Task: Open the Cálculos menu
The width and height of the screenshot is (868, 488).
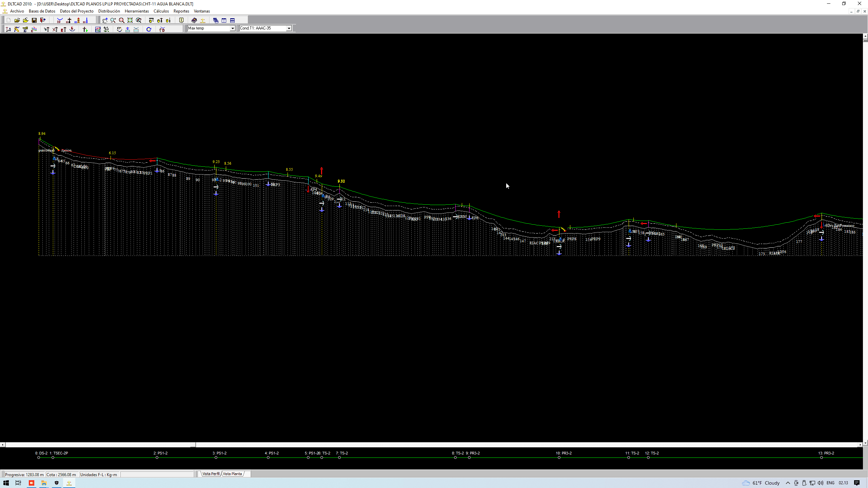Action: (161, 11)
